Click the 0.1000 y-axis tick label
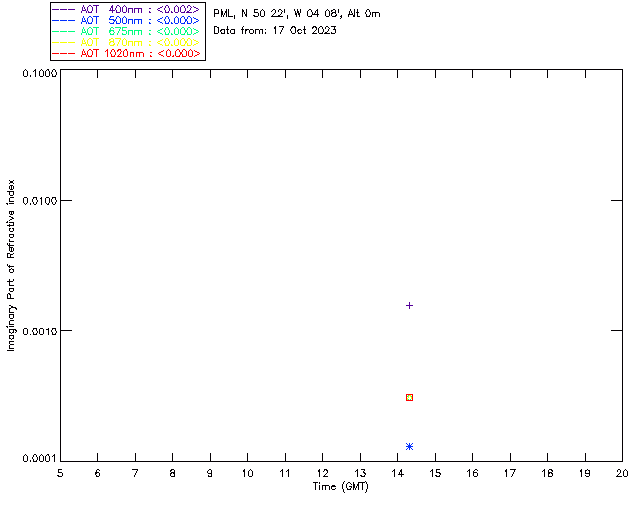Image resolution: width=640 pixels, height=512 pixels. coord(40,73)
